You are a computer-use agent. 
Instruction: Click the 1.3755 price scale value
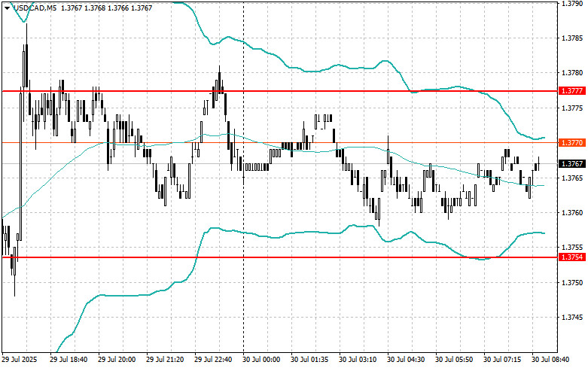(x=572, y=248)
